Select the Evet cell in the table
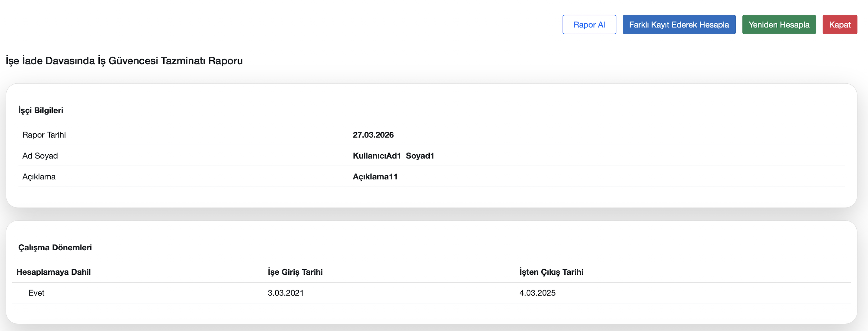 [x=36, y=293]
